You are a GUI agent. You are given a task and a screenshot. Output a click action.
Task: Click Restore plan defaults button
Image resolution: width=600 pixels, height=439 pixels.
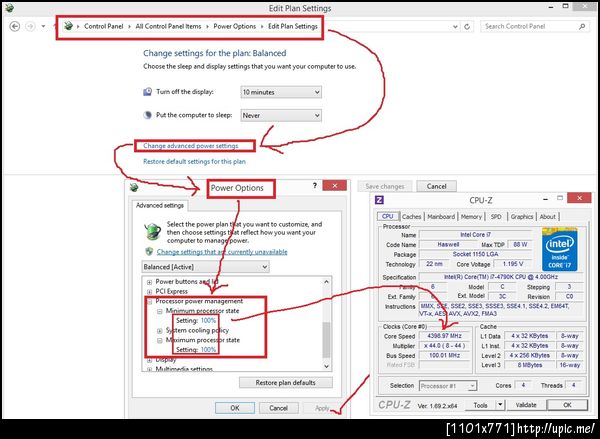point(285,383)
